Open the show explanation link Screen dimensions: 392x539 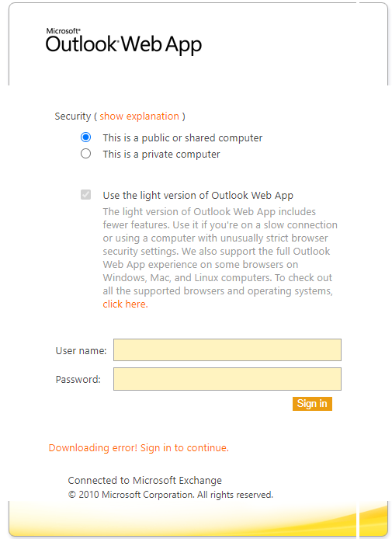pos(139,116)
